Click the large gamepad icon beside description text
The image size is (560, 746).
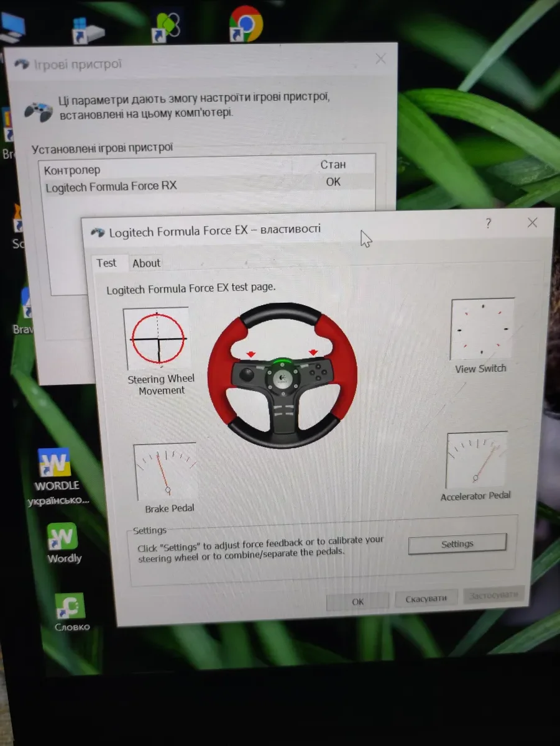pos(38,111)
